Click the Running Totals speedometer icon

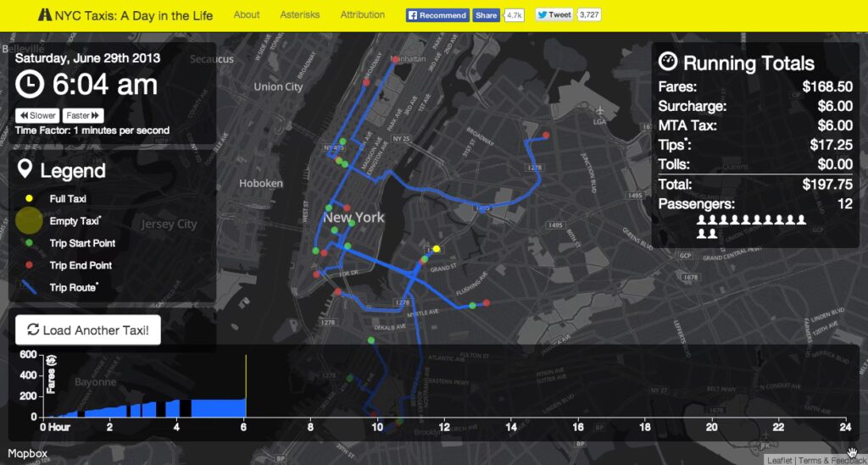tap(668, 62)
